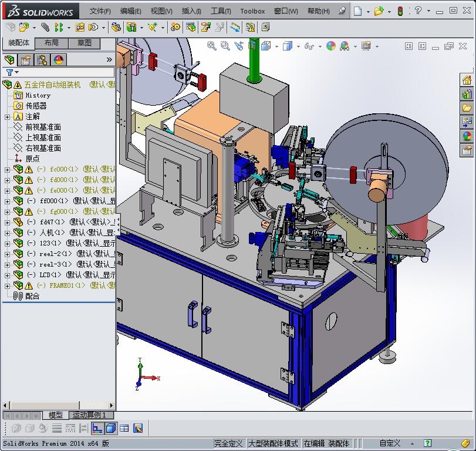Open the 视图(V) menu
Image resolution: width=476 pixels, height=451 pixels.
[161, 11]
